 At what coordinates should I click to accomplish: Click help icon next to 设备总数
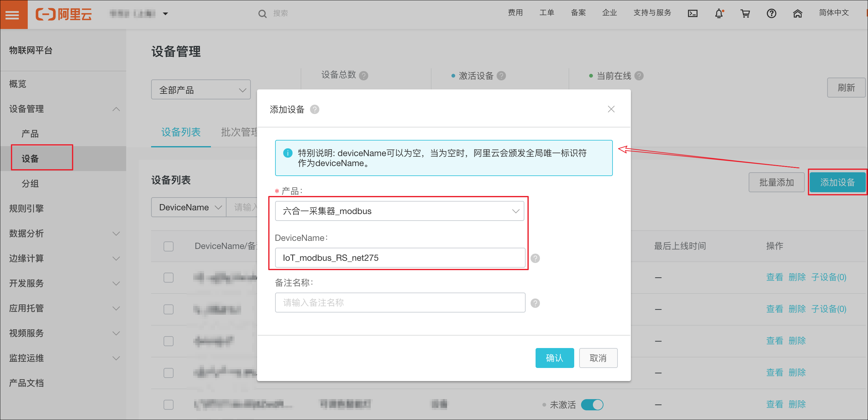coord(363,75)
